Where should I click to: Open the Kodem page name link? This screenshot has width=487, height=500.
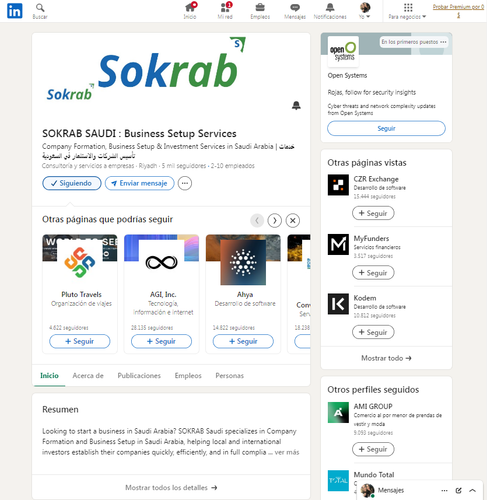click(365, 298)
